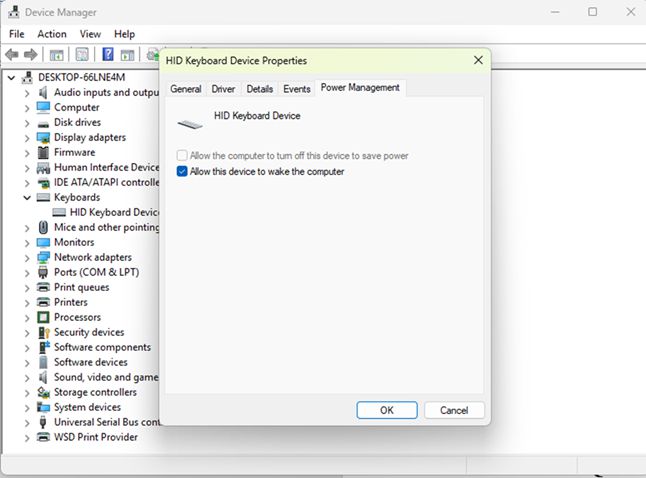Image resolution: width=646 pixels, height=478 pixels.
Task: Expand the Disk drives node
Action: click(x=27, y=122)
